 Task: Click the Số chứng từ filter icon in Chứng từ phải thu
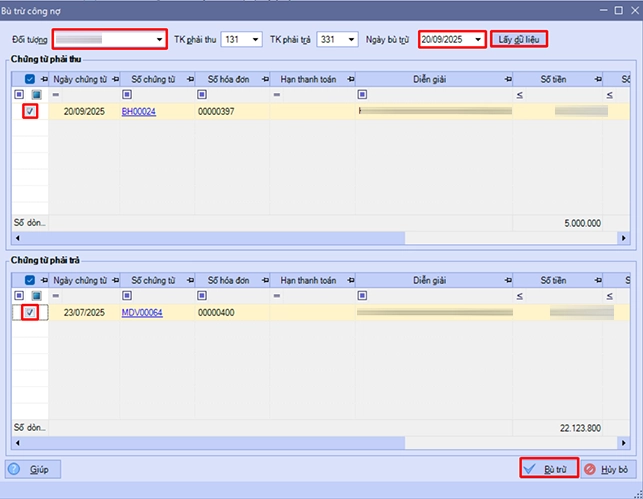click(x=125, y=96)
